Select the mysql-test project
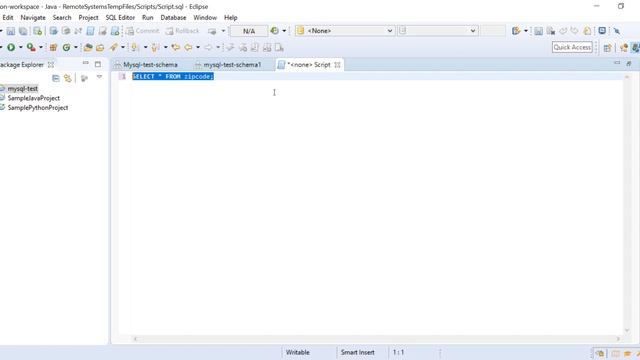 click(22, 89)
